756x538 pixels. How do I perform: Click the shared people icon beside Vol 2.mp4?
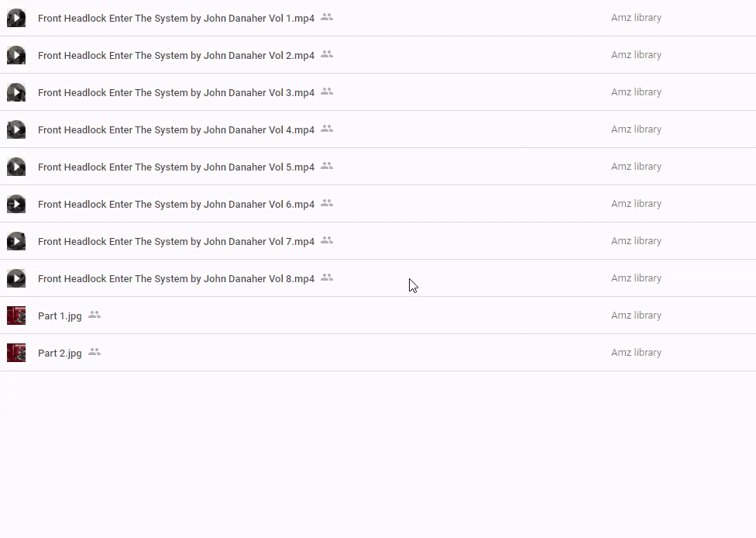(327, 54)
